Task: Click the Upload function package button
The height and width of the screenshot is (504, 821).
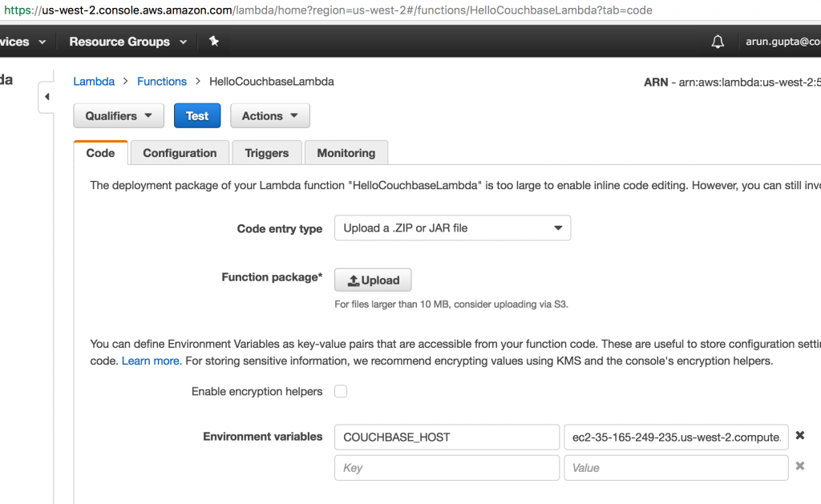Action: (373, 280)
